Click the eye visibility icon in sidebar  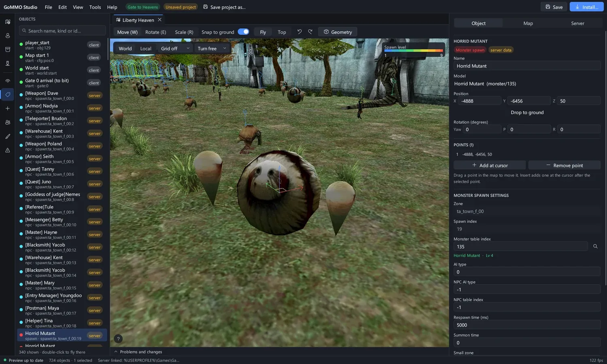tap(8, 81)
